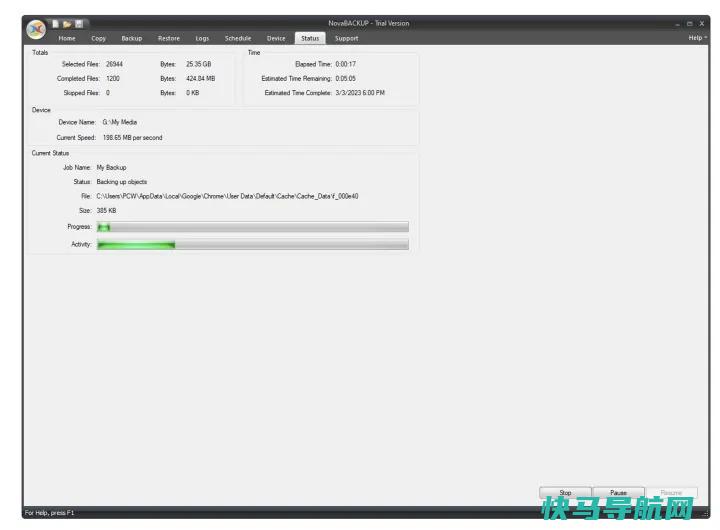
Task: Select the Restore tab
Action: pyautogui.click(x=169, y=39)
